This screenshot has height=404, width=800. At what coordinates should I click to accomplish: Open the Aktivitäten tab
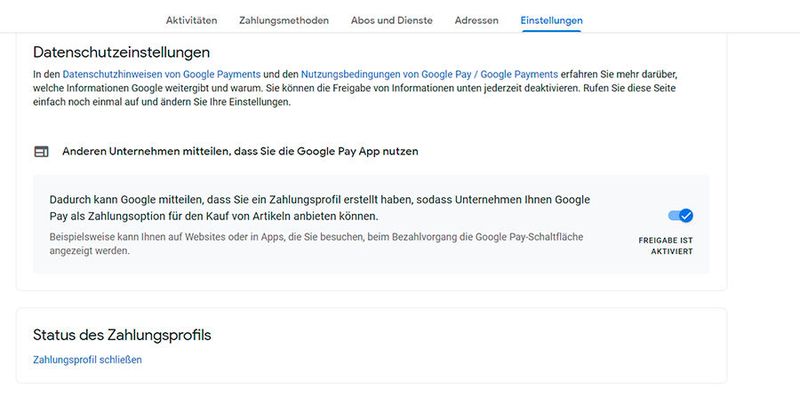coord(191,20)
